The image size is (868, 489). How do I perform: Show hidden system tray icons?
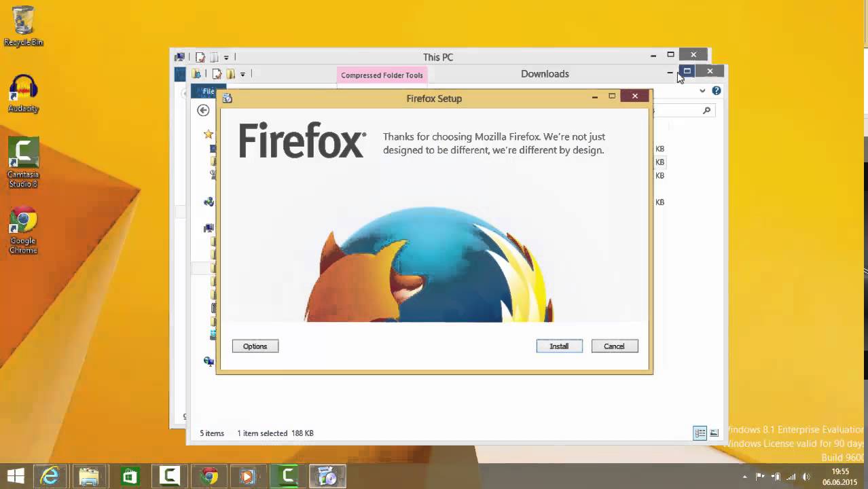coord(745,477)
